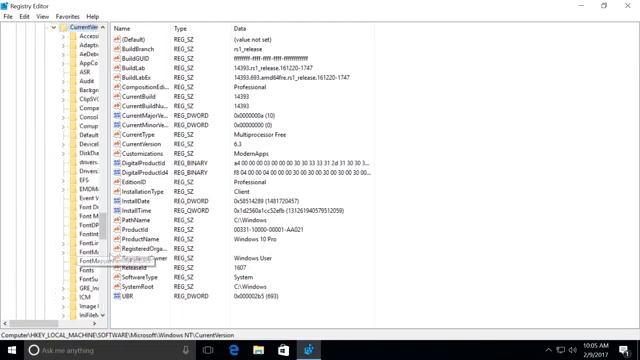The image size is (640, 360).
Task: Click the Windows 10 Pro data cell
Action: (255, 239)
